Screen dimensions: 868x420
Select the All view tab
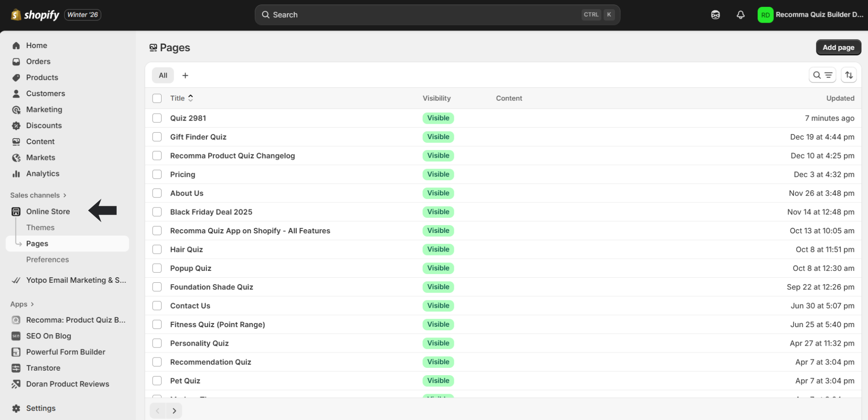coord(163,76)
